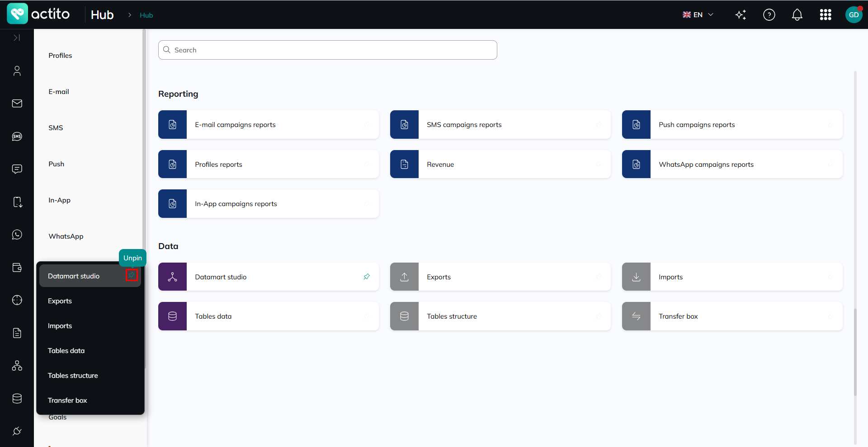Toggle the pin on Datamart studio card
Viewport: 868px width, 447px height.
click(x=367, y=277)
